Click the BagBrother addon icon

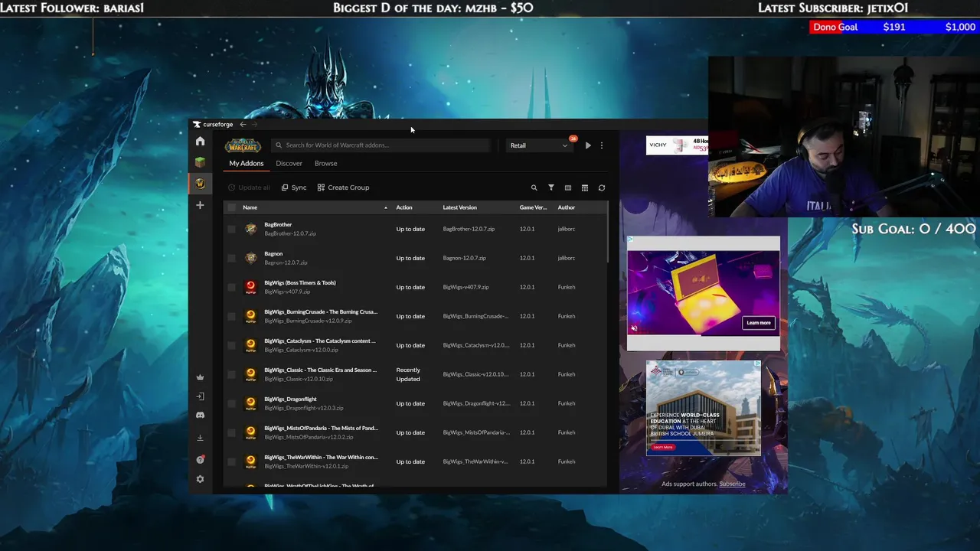tap(250, 229)
